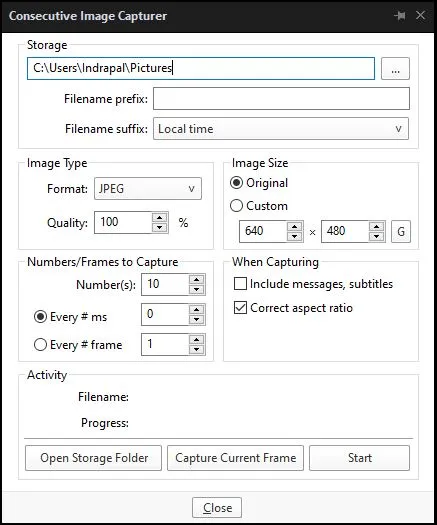Browse for storage folder with ellipsis button
This screenshot has height=525, width=437.
click(395, 68)
